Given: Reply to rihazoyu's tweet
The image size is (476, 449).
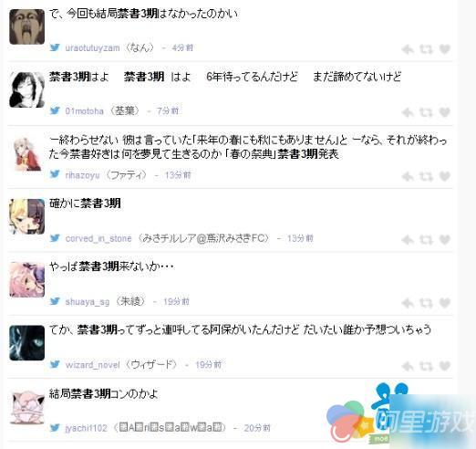Looking at the screenshot, I should click(408, 176).
